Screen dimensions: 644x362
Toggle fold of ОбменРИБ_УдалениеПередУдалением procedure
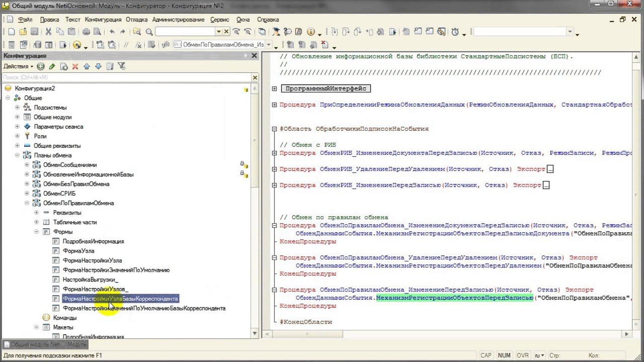click(274, 169)
